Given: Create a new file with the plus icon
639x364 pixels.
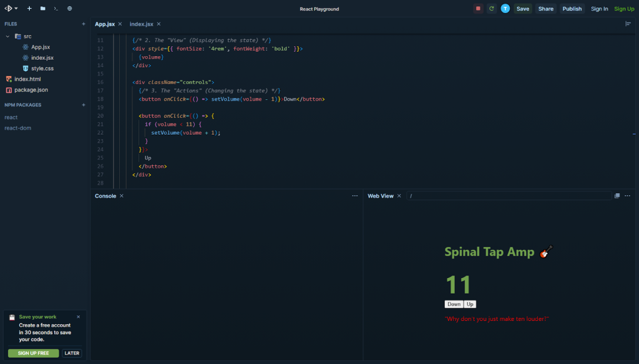Looking at the screenshot, I should (29, 8).
